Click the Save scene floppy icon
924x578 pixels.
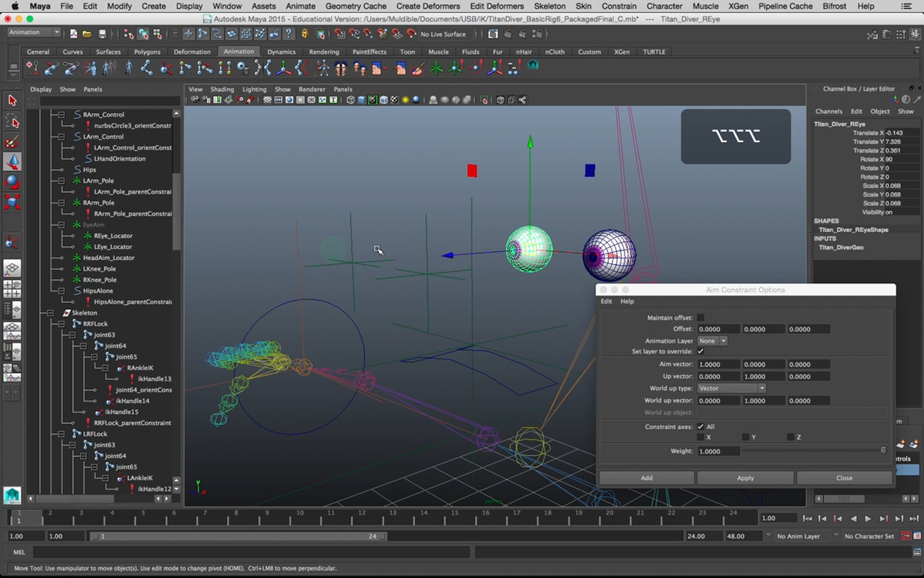tap(102, 34)
